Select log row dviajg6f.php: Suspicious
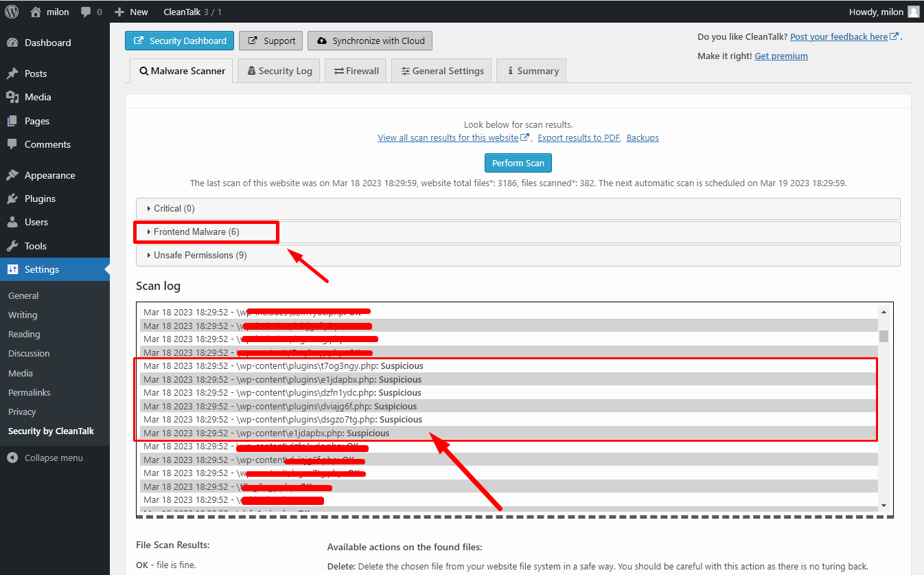Viewport: 924px width, 575px height. coord(509,406)
